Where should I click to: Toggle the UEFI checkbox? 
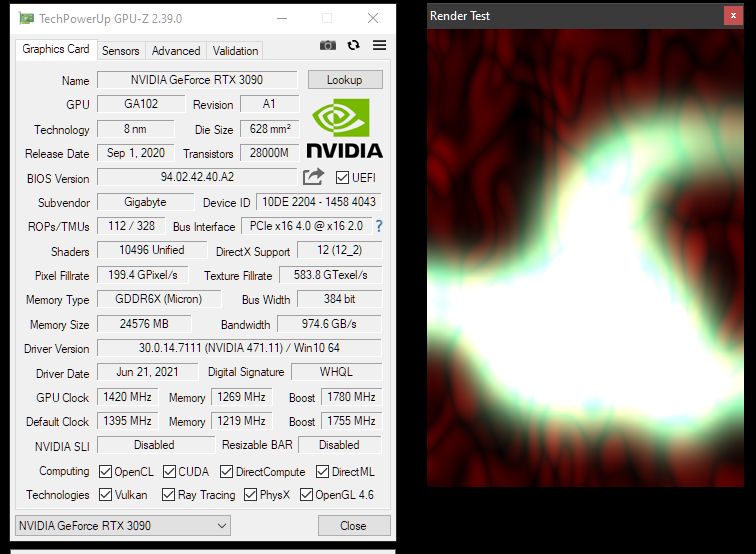(x=342, y=177)
